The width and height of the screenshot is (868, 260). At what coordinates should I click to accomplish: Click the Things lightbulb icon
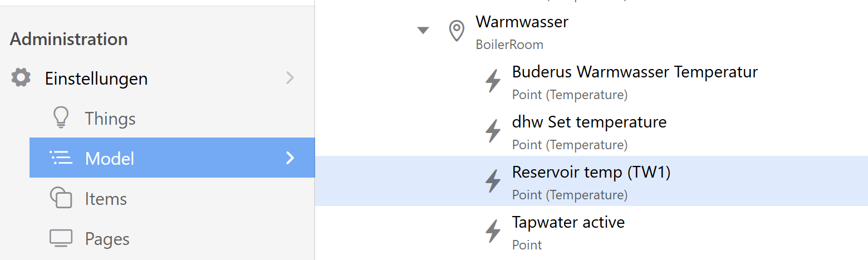point(61,118)
